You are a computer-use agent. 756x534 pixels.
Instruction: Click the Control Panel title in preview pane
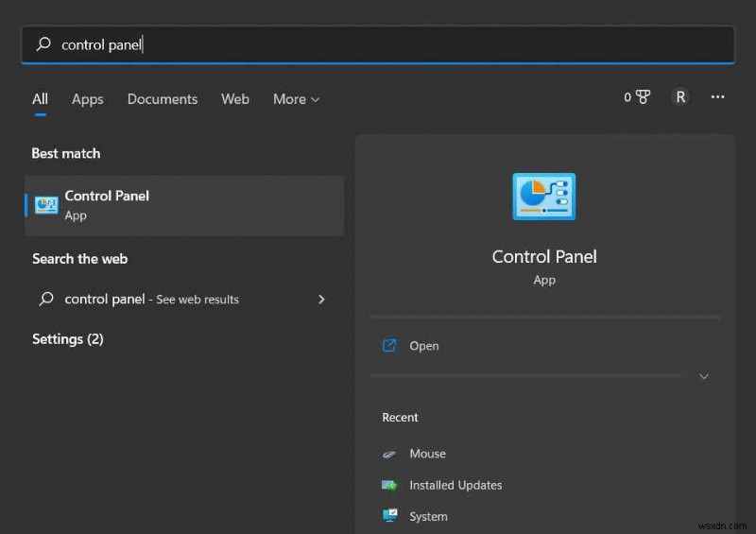(x=544, y=257)
